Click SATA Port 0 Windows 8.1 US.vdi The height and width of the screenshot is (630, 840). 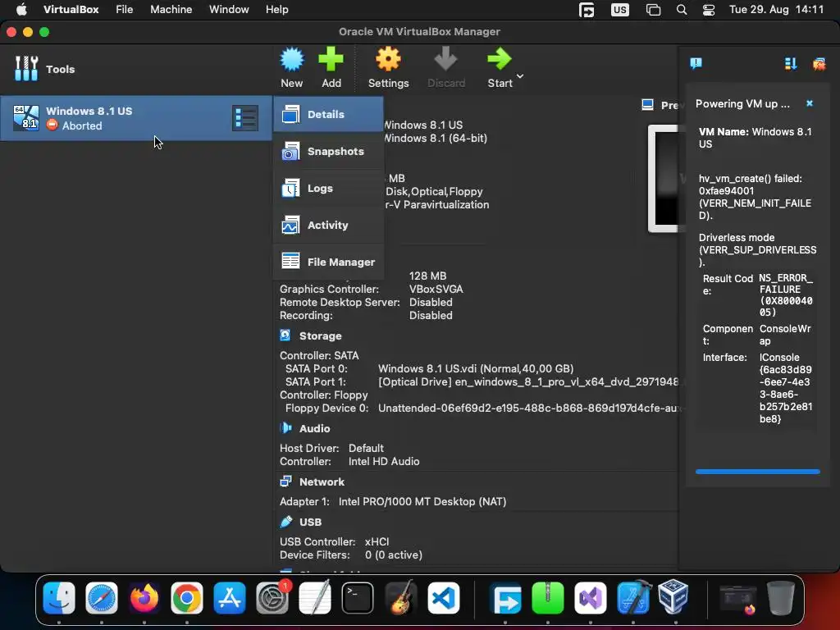(x=476, y=368)
